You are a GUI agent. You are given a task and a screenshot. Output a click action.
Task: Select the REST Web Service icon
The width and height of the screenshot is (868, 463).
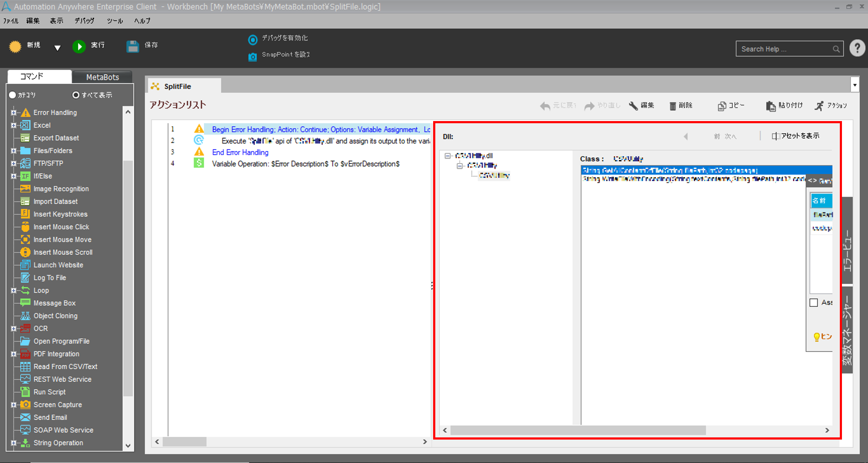(25, 379)
